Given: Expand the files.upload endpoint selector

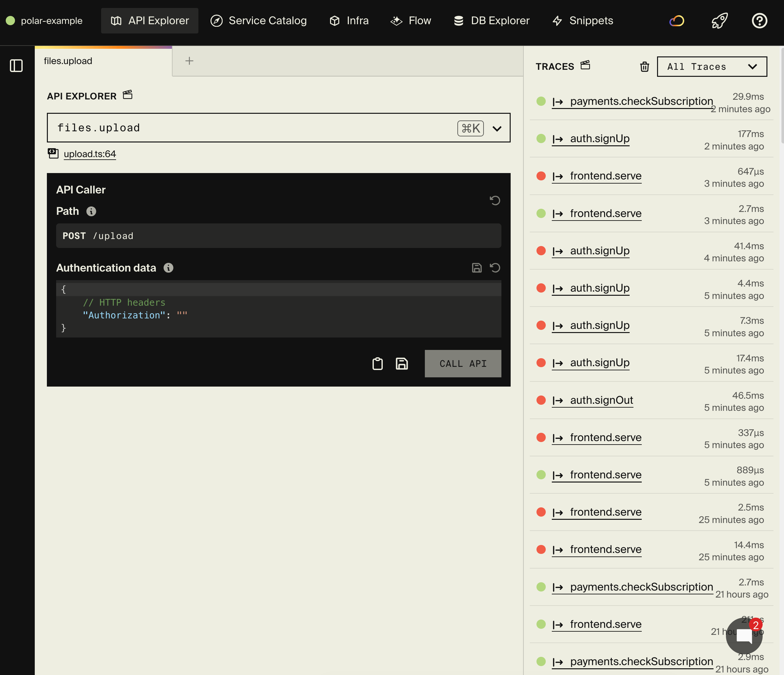Looking at the screenshot, I should tap(497, 128).
